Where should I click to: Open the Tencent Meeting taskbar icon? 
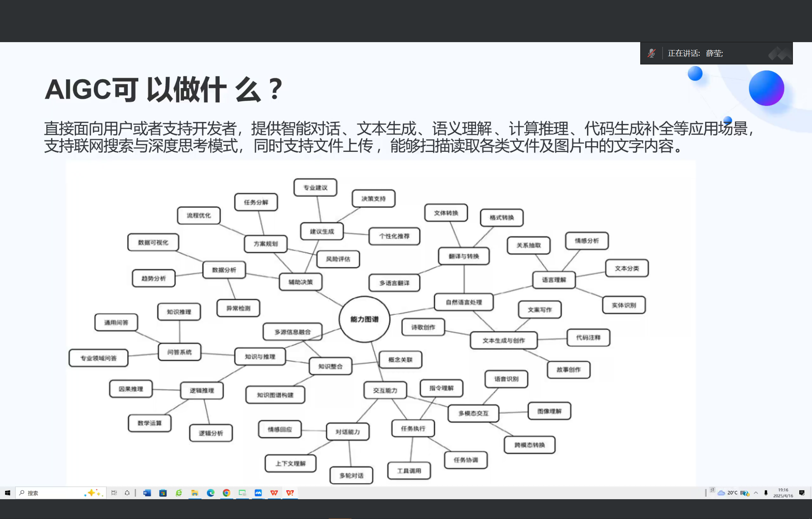click(x=258, y=493)
